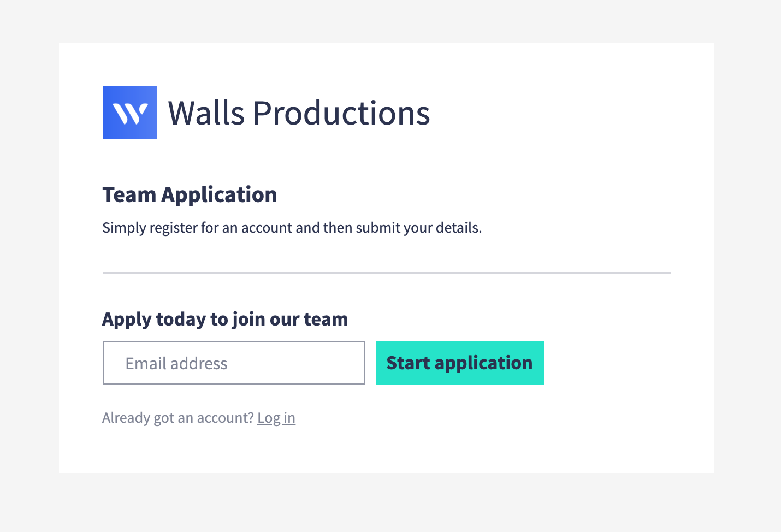Click the Email address input field
The height and width of the screenshot is (532, 781).
pyautogui.click(x=233, y=362)
